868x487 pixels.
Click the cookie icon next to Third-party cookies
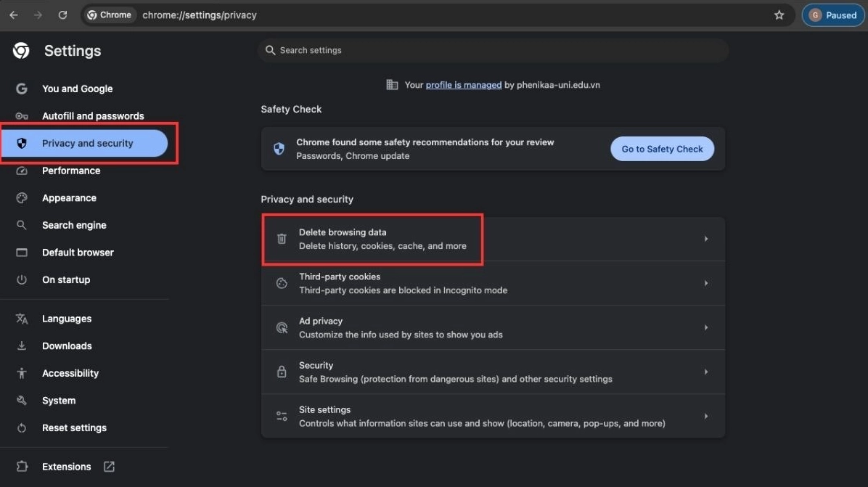click(x=282, y=283)
